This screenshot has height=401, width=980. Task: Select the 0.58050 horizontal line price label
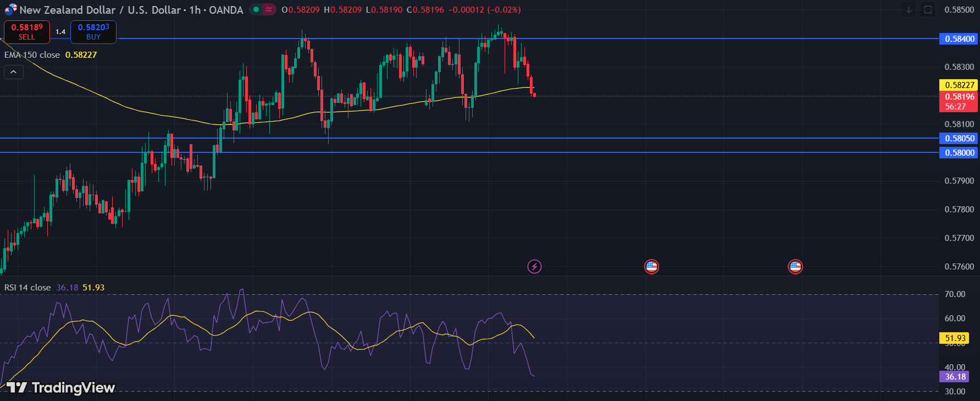959,139
